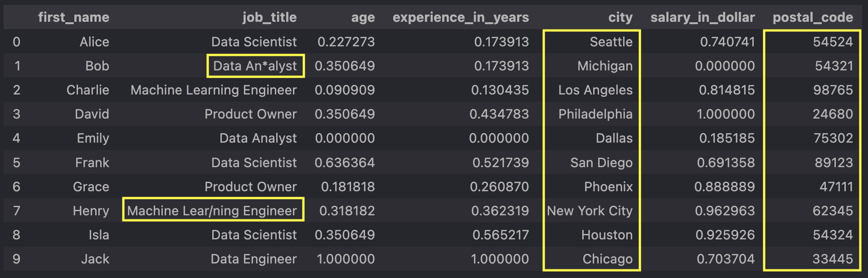
Task: Click the first_name column header
Action: pos(73,17)
